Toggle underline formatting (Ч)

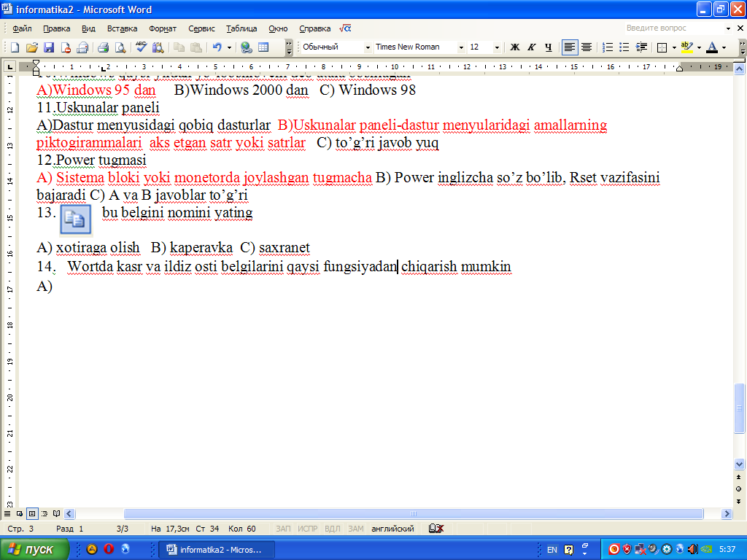[549, 47]
